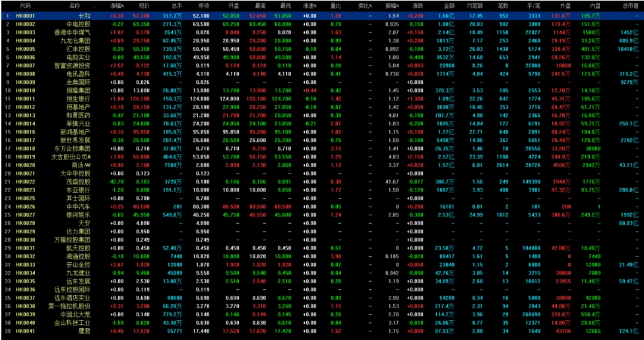Select stock name 九龙仓集团
This screenshot has height=340, width=644.
[75, 41]
